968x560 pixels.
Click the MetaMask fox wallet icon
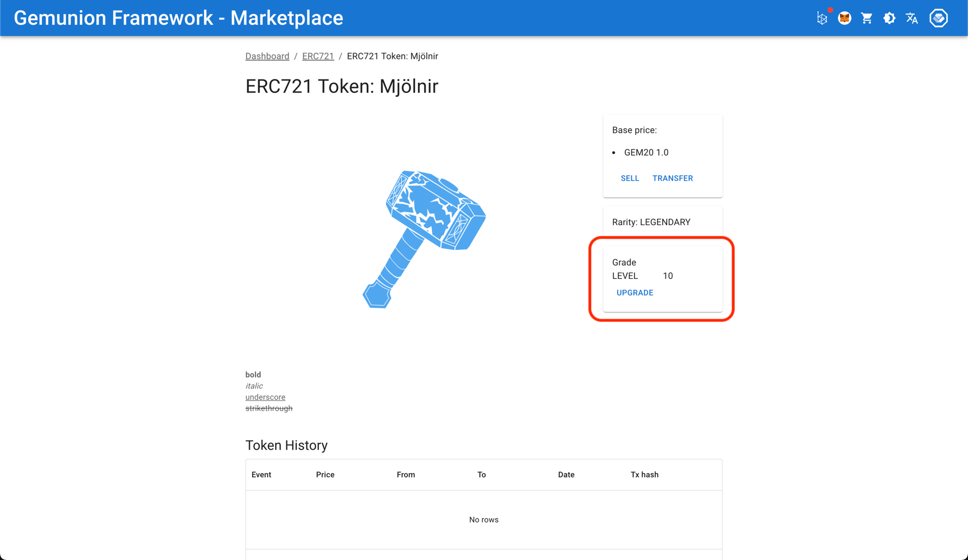[x=845, y=18]
